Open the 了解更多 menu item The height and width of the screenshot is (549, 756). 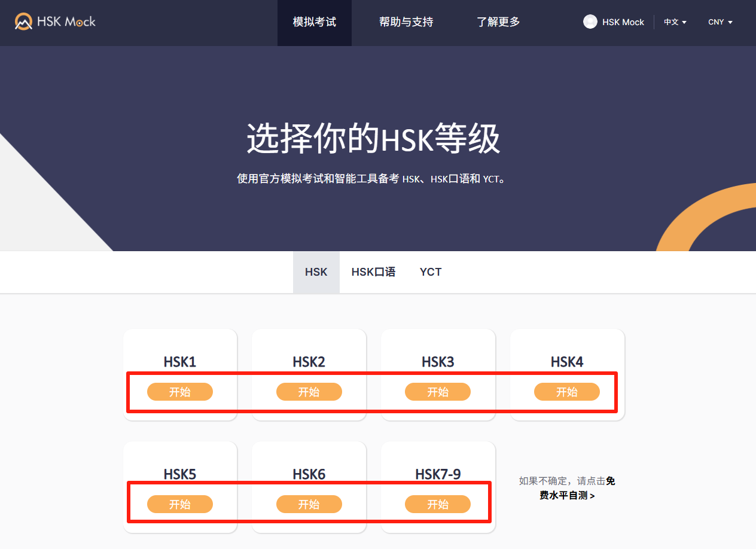click(498, 22)
